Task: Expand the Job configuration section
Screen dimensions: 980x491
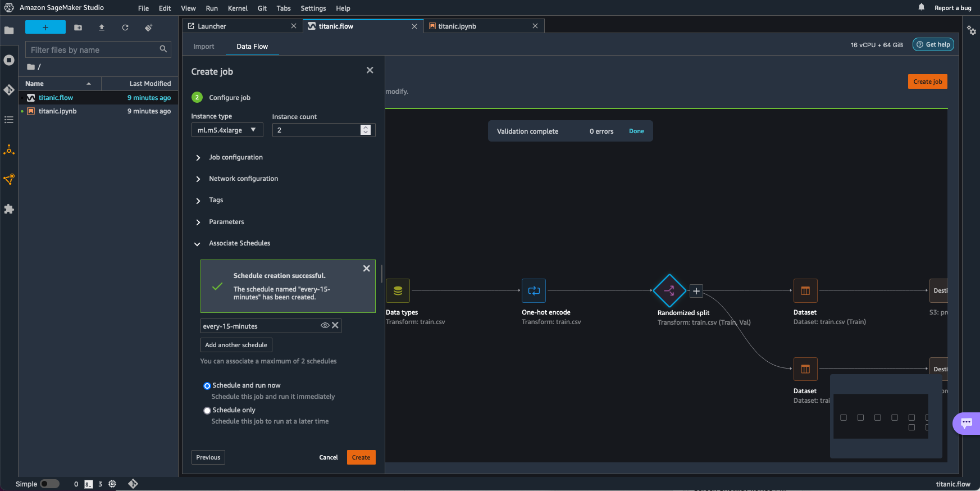Action: (236, 157)
